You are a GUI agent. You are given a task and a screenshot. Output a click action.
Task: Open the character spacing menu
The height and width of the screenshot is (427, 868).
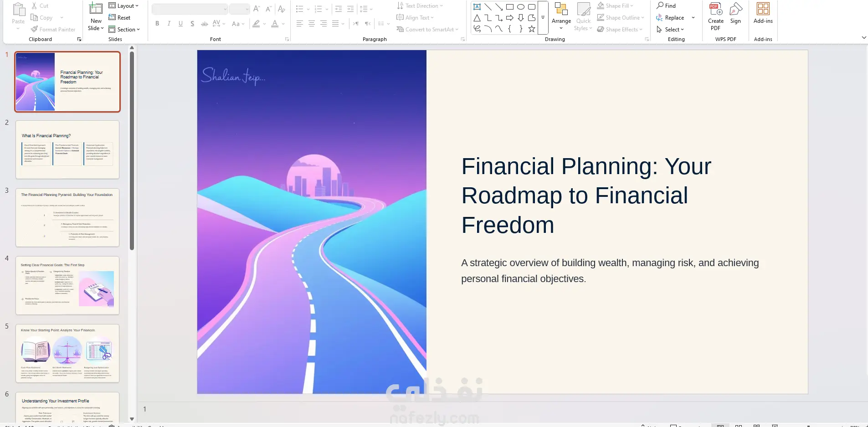coord(219,24)
